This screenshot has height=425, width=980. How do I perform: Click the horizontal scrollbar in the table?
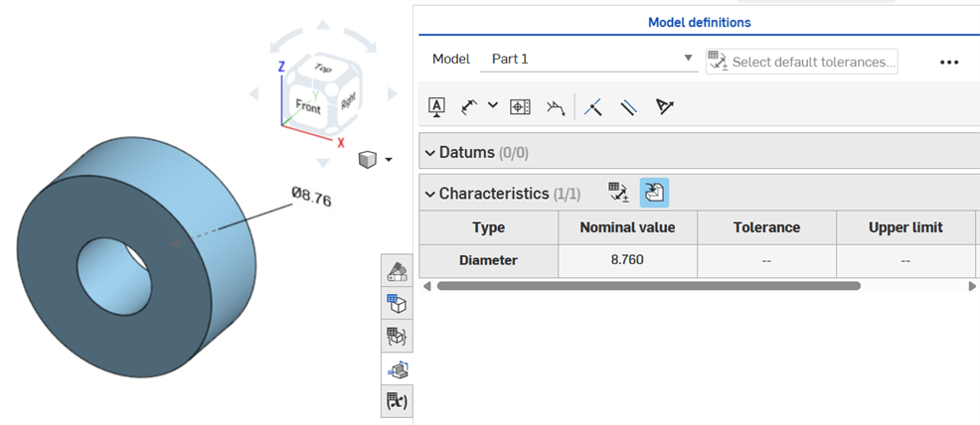point(648,286)
